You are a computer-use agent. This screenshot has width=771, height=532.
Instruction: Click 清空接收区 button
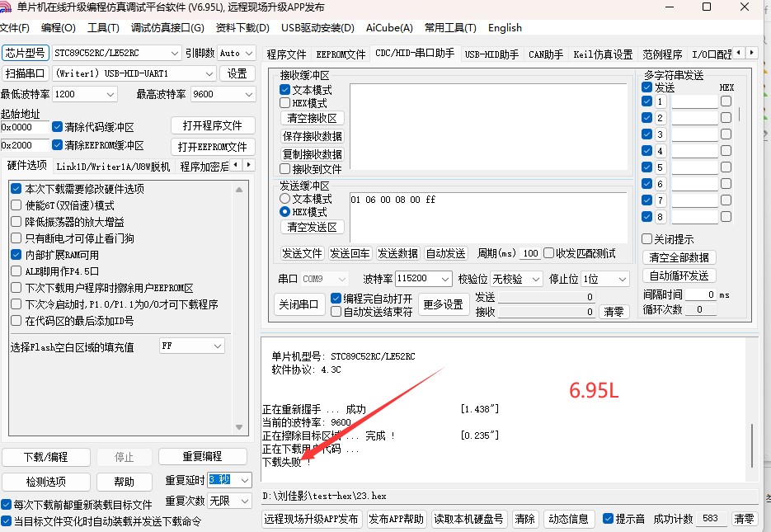click(312, 118)
